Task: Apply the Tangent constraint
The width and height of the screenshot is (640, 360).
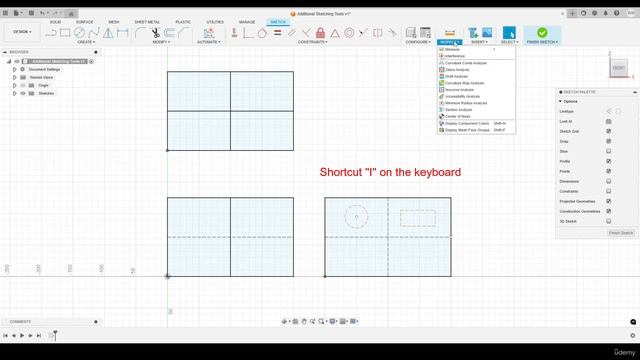Action: pos(262,33)
